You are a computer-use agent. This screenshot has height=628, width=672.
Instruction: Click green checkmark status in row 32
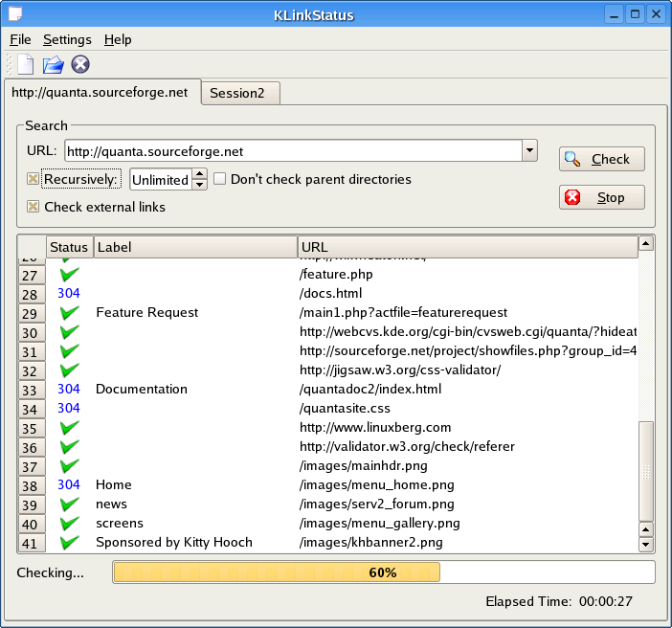(x=69, y=370)
